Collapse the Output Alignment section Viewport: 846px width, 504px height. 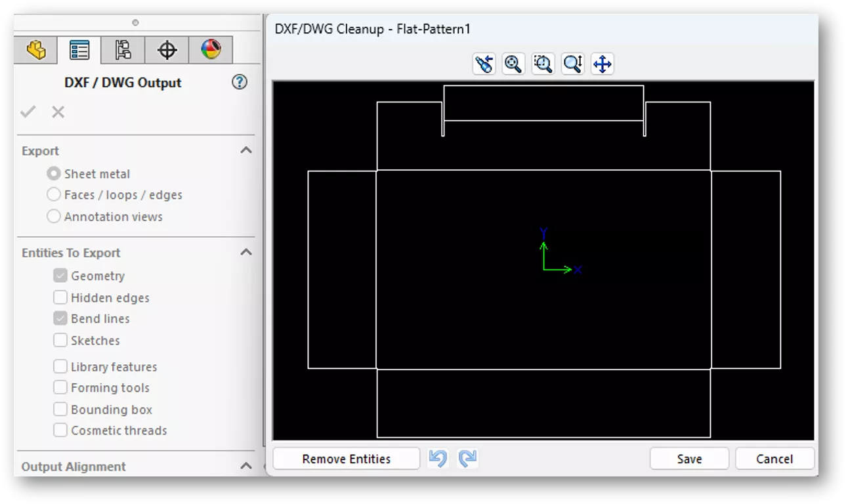(x=246, y=466)
